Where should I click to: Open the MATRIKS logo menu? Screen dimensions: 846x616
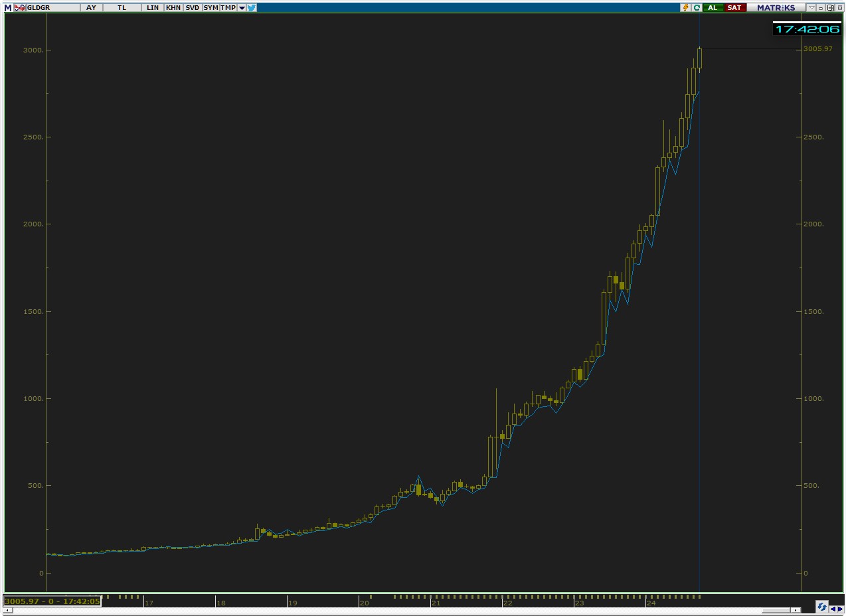click(776, 7)
